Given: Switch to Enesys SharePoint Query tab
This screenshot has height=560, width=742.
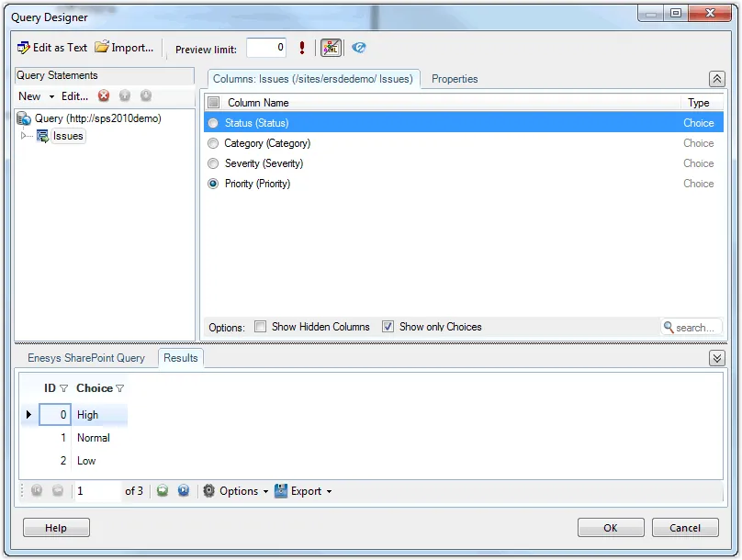Looking at the screenshot, I should click(86, 358).
